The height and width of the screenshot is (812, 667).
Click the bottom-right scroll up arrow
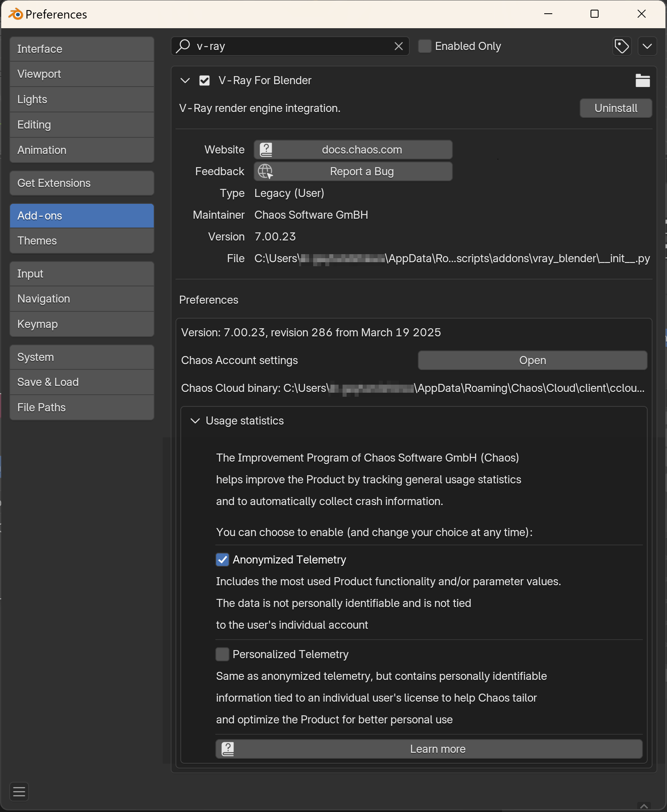644,806
